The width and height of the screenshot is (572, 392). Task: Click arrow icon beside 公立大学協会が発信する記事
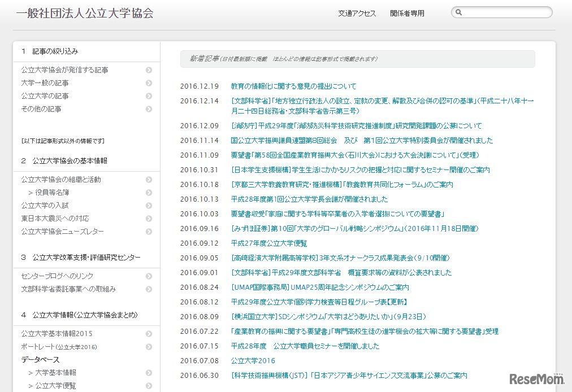[149, 71]
